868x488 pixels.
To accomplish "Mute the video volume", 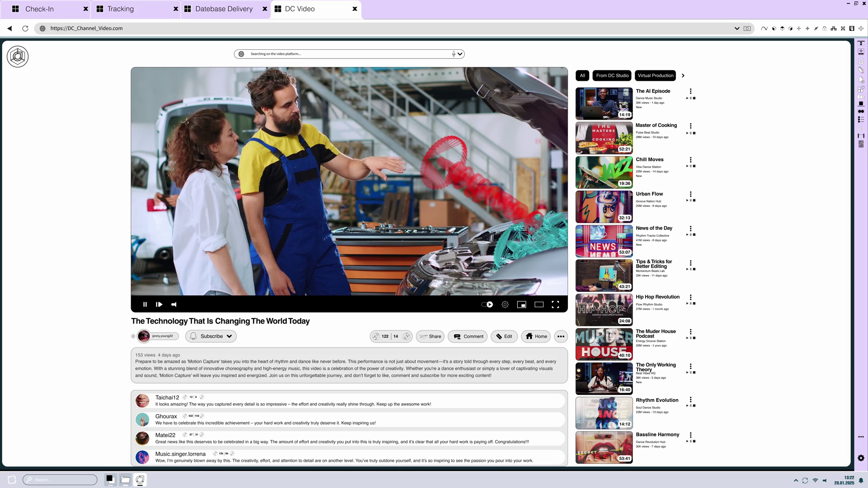I will (x=174, y=305).
